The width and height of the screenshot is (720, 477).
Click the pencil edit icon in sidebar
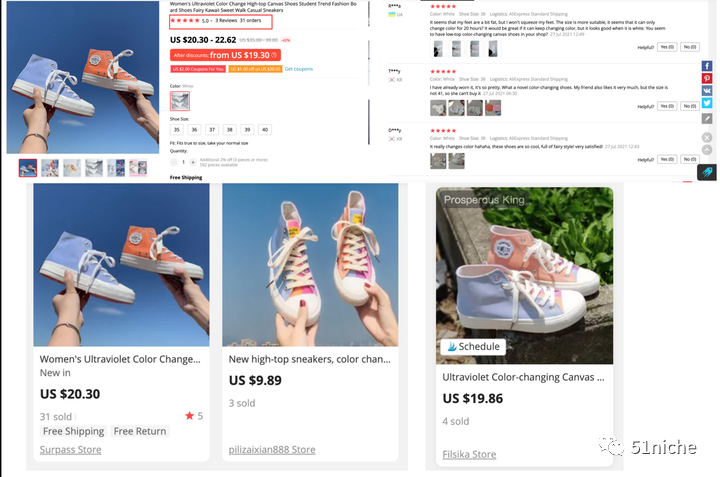click(707, 118)
